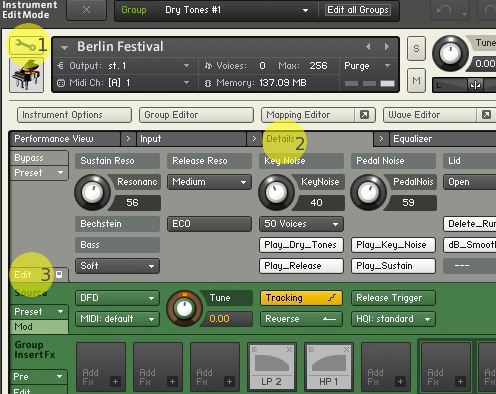Image resolution: width=496 pixels, height=394 pixels.
Task: Click the Source Mod tab
Action: (39, 327)
